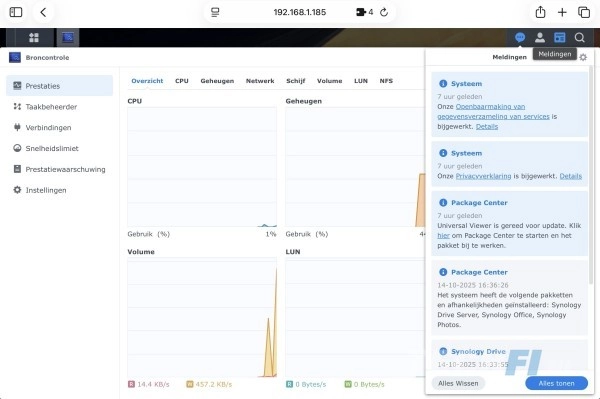Click the LUN throughput chart
Viewport: 600px width, 399px height.
pos(355,317)
